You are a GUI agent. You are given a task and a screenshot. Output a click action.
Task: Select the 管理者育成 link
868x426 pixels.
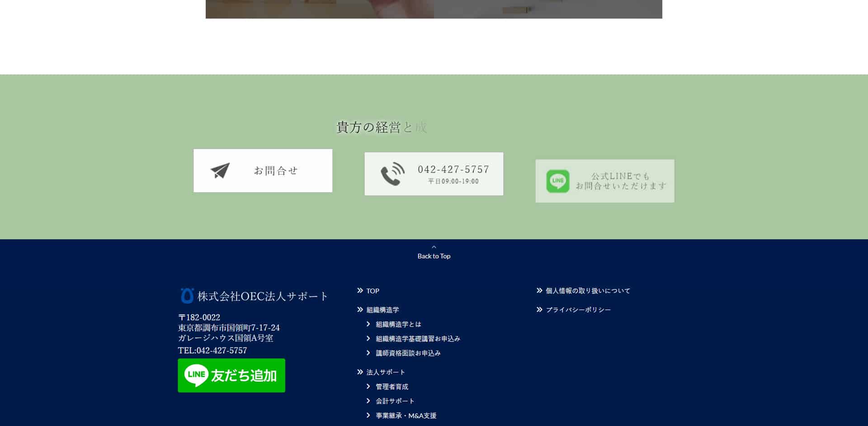click(392, 387)
